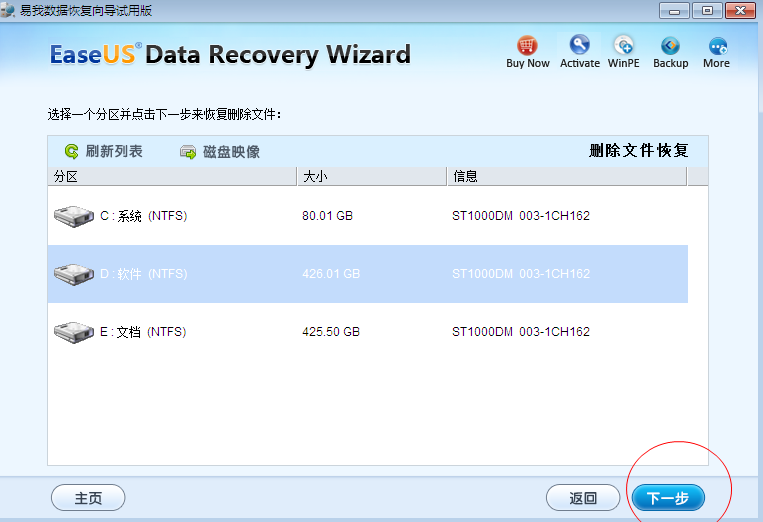Click the C: drive disk icon
Screen dimensions: 763x522
[73, 216]
